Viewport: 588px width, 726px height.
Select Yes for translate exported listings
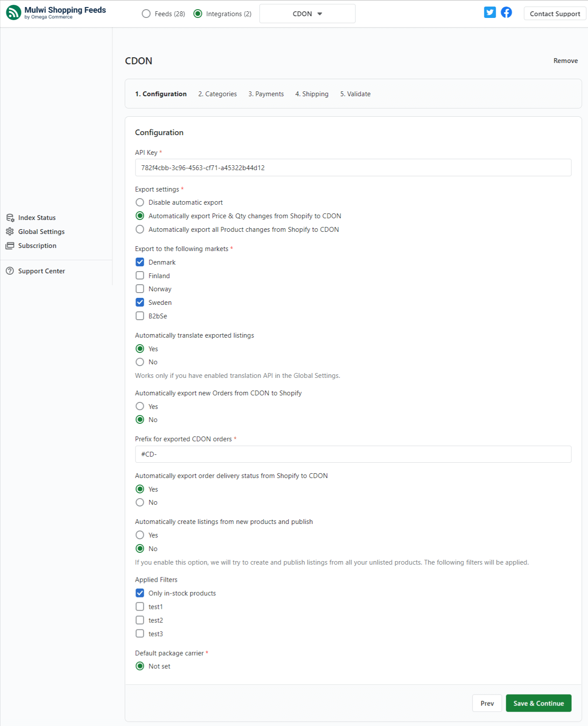pyautogui.click(x=140, y=349)
